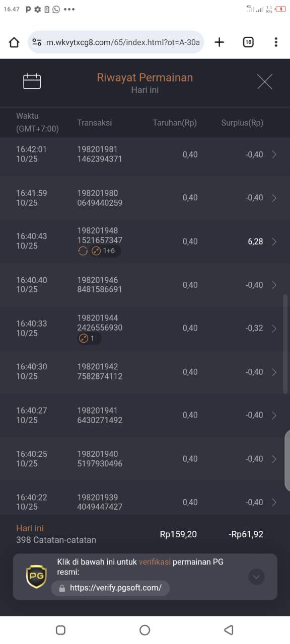Open transaction 198201939 at 16:40:22
The width and height of the screenshot is (290, 644).
145,502
